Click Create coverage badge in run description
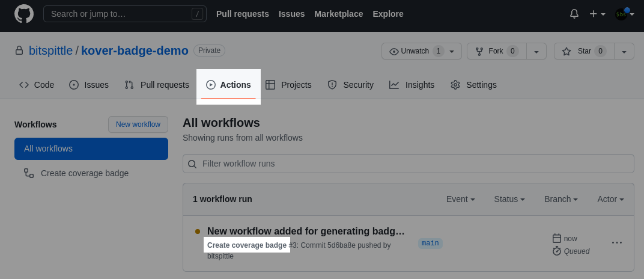 (x=247, y=245)
